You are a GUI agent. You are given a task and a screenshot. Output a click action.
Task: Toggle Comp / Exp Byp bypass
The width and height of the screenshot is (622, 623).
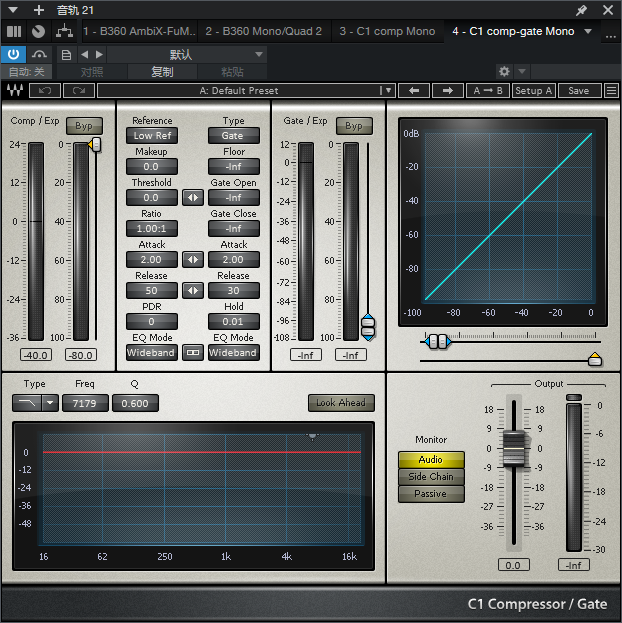coord(84,126)
